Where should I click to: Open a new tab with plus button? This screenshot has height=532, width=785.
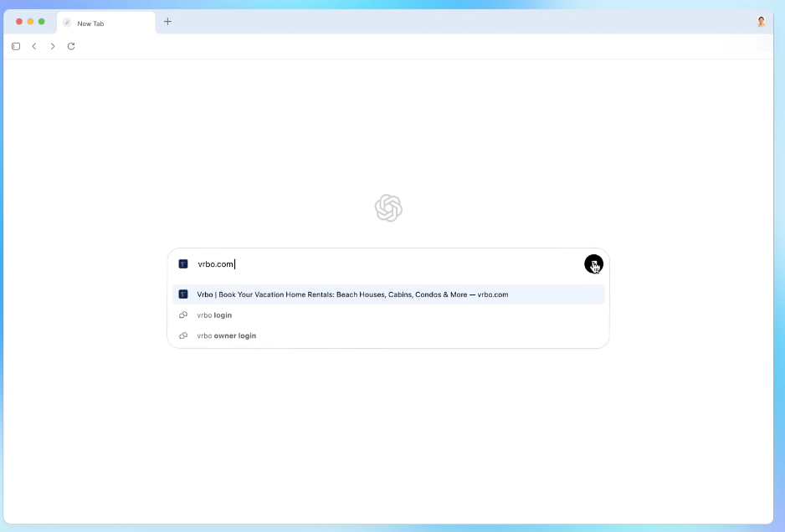pyautogui.click(x=167, y=22)
